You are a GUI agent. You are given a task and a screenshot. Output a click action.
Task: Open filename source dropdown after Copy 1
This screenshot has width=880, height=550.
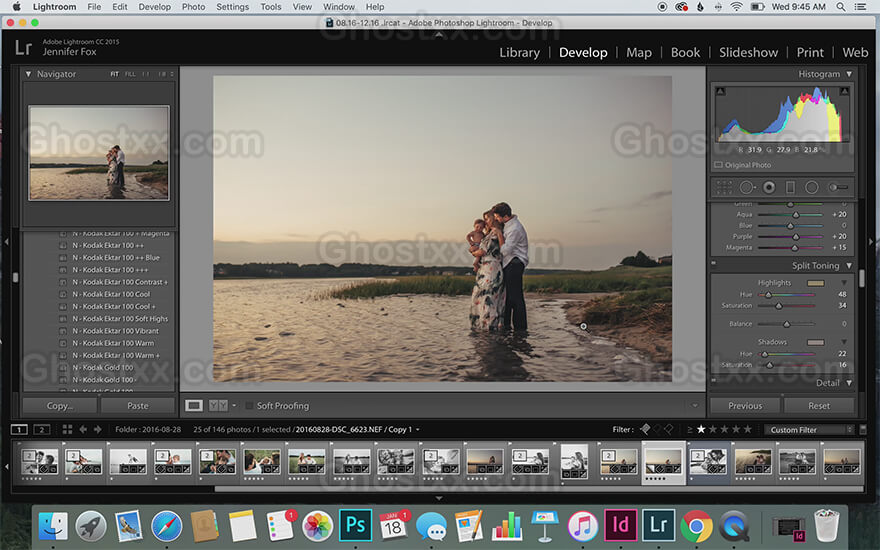tap(418, 430)
